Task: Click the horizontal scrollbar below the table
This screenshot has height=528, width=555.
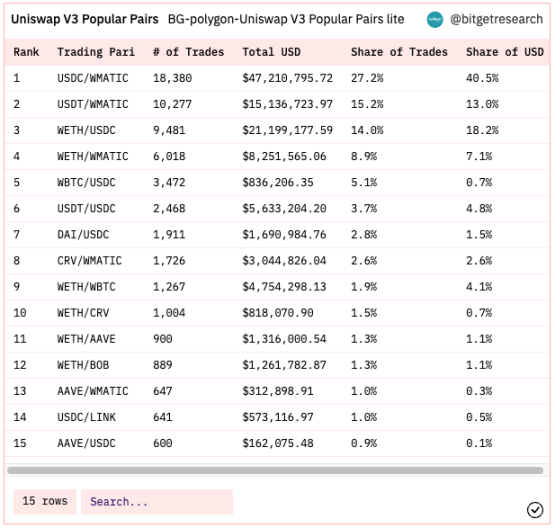Action: click(275, 470)
